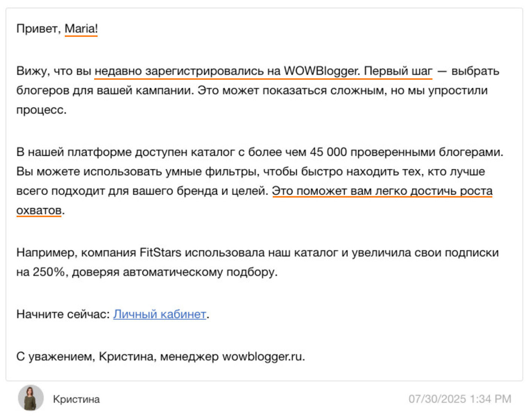Click the underlined phrase mentioning WOWBlogger
This screenshot has width=527, height=420.
coord(263,71)
